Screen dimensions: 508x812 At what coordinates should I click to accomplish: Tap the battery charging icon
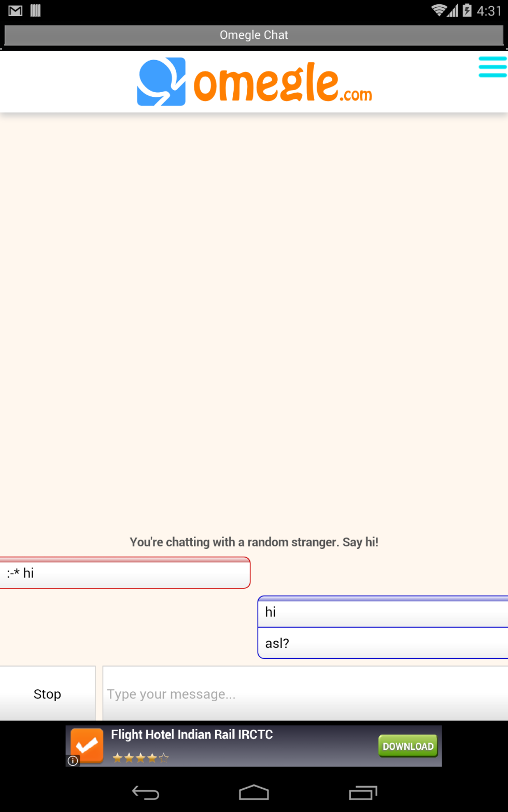tap(467, 10)
